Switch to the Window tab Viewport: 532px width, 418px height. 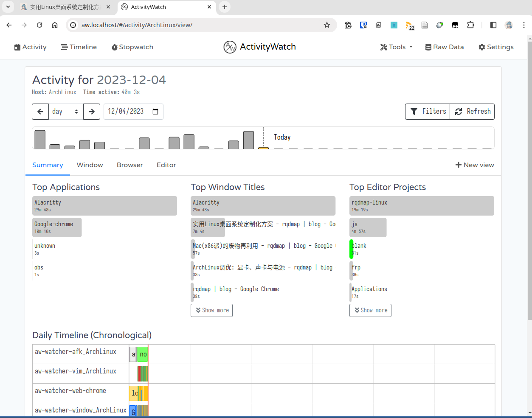[90, 165]
